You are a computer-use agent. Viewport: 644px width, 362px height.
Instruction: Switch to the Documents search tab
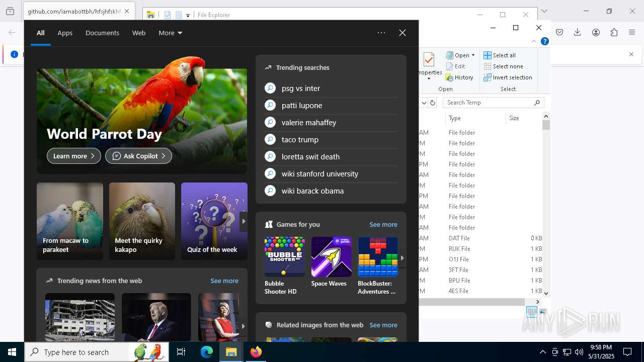pyautogui.click(x=102, y=33)
